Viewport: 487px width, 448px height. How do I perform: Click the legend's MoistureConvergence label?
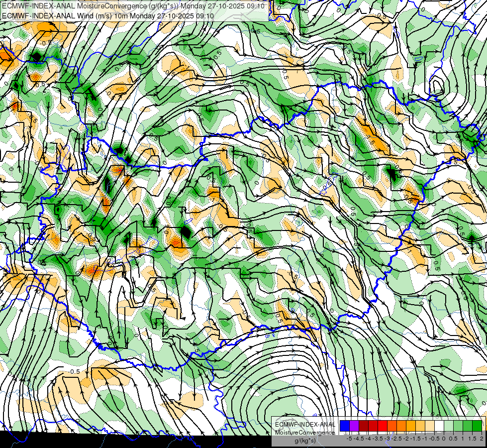pyautogui.click(x=305, y=433)
